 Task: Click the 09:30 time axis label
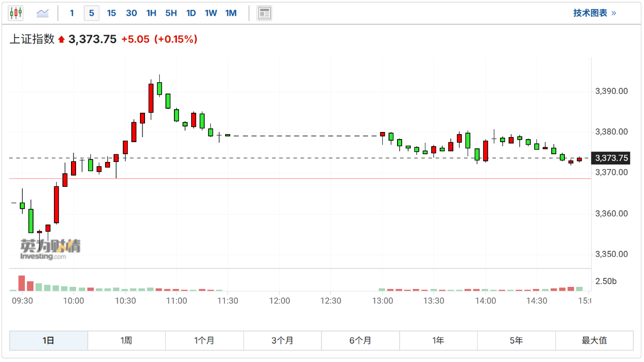pos(22,301)
